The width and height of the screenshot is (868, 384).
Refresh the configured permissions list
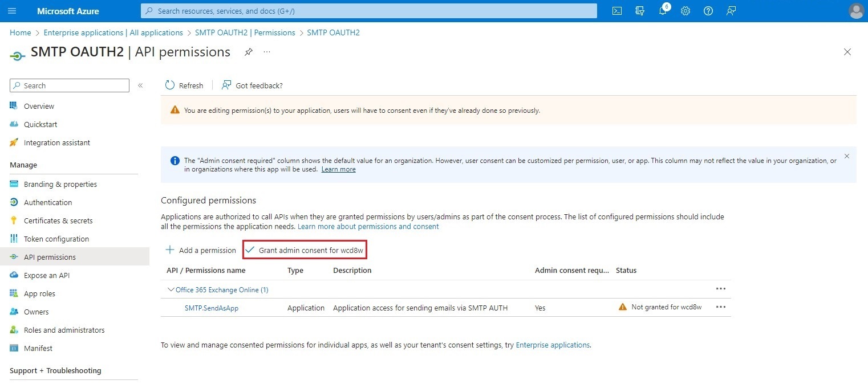[x=184, y=85]
